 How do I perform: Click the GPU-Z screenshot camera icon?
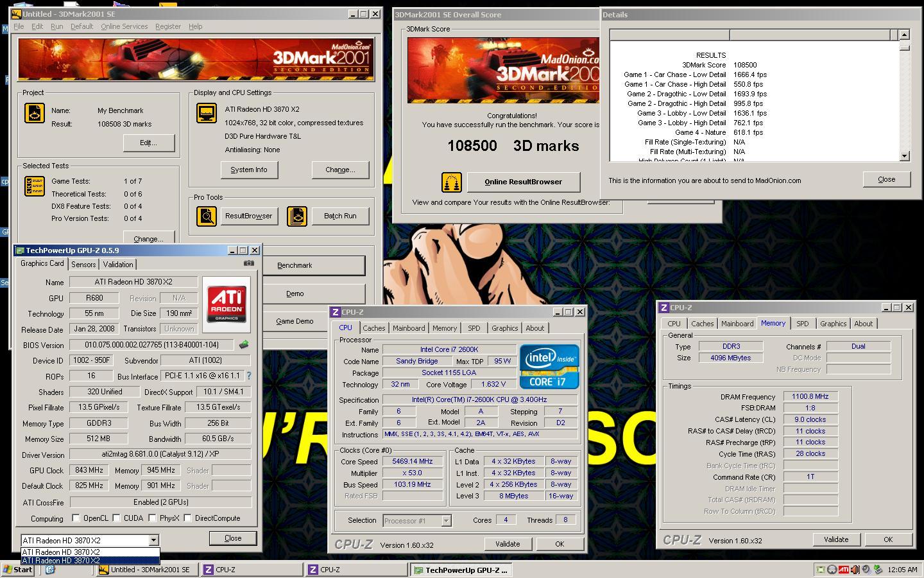[249, 263]
